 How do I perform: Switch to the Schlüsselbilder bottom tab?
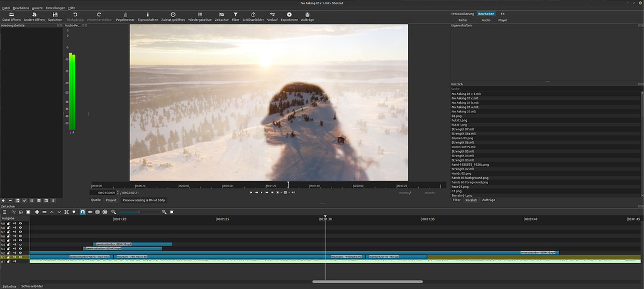click(32, 286)
